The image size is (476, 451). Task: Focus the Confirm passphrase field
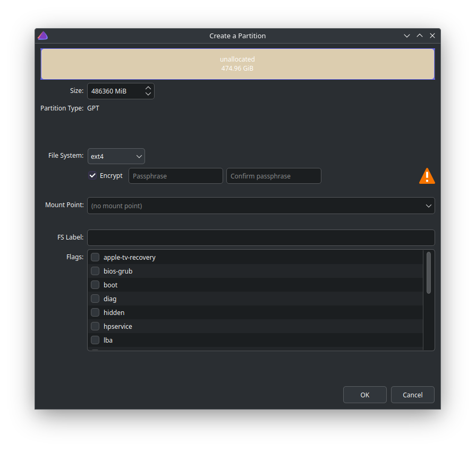click(274, 176)
